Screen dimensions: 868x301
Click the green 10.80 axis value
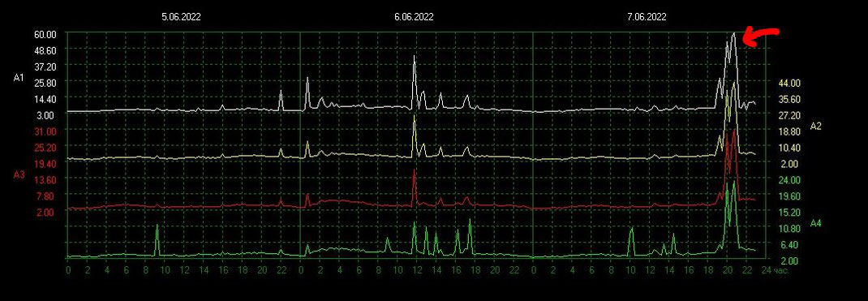coord(789,228)
